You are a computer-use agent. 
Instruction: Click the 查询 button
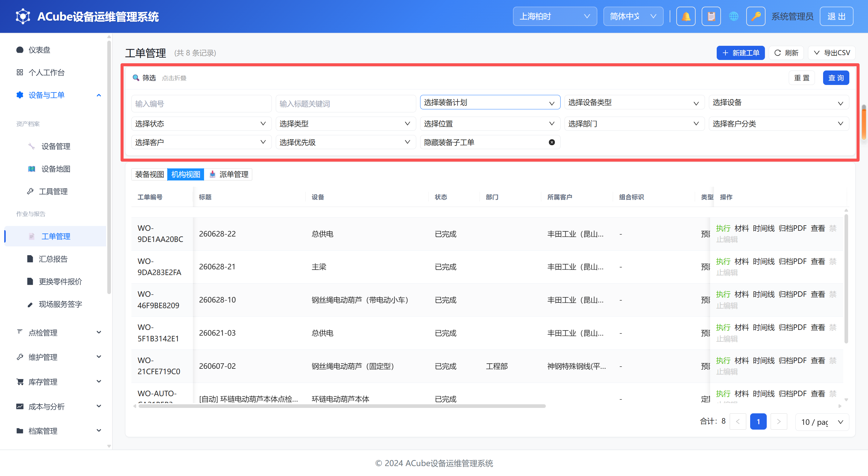[836, 78]
